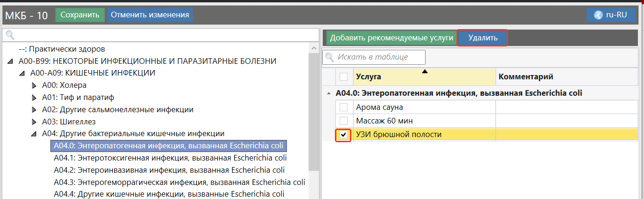Check the Массаж 60 мин checkbox
This screenshot has width=644, height=199.
pyautogui.click(x=344, y=121)
